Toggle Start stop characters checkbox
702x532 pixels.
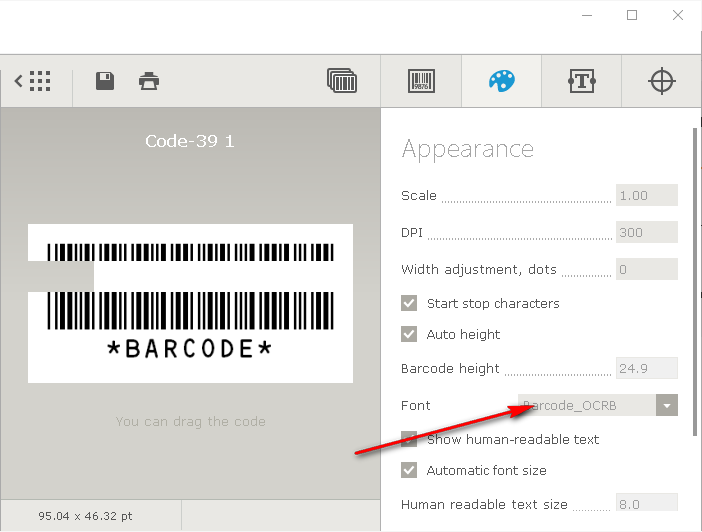(409, 303)
